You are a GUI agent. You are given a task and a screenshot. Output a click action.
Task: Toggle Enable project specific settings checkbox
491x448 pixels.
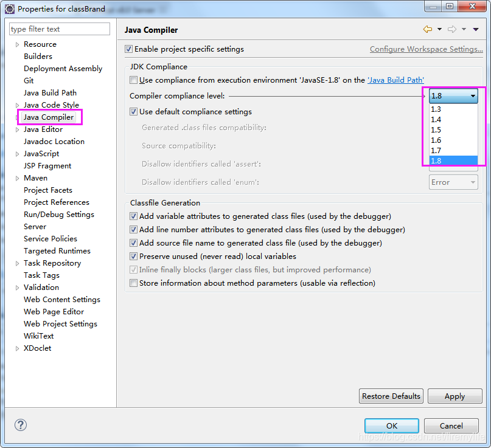(128, 49)
